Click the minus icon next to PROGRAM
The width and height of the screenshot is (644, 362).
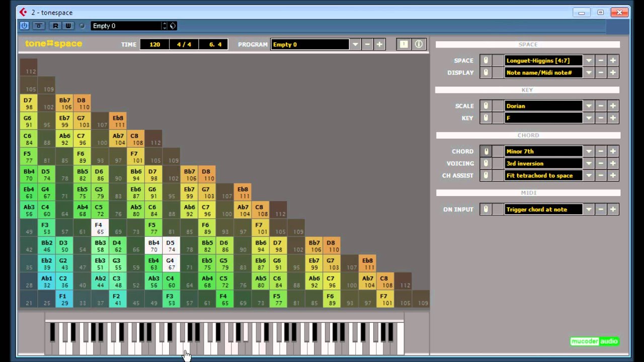367,44
